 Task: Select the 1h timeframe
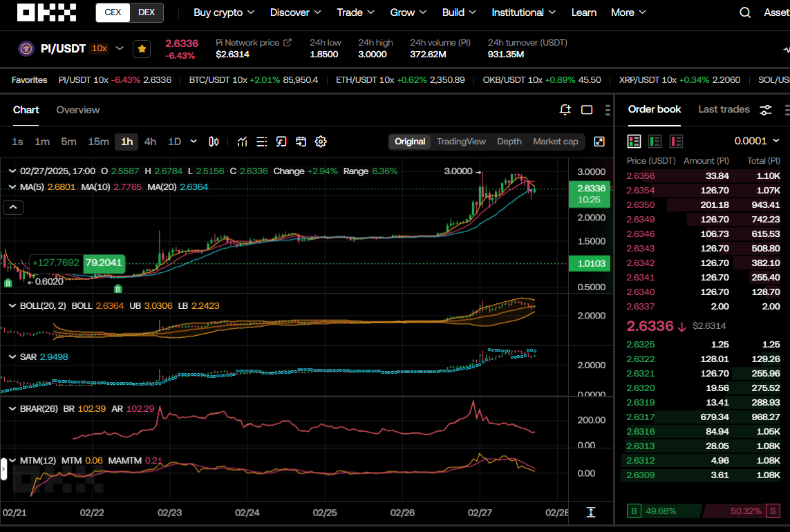(x=127, y=142)
